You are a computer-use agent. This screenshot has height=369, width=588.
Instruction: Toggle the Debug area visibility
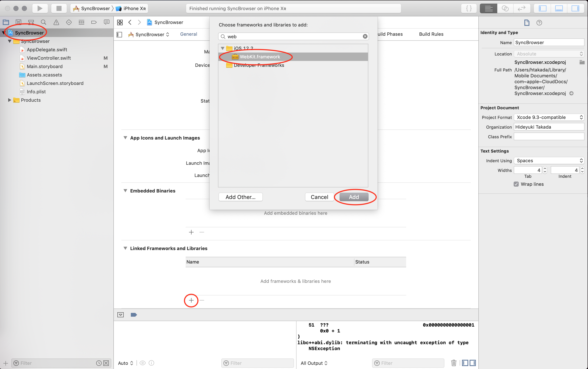pos(559,8)
